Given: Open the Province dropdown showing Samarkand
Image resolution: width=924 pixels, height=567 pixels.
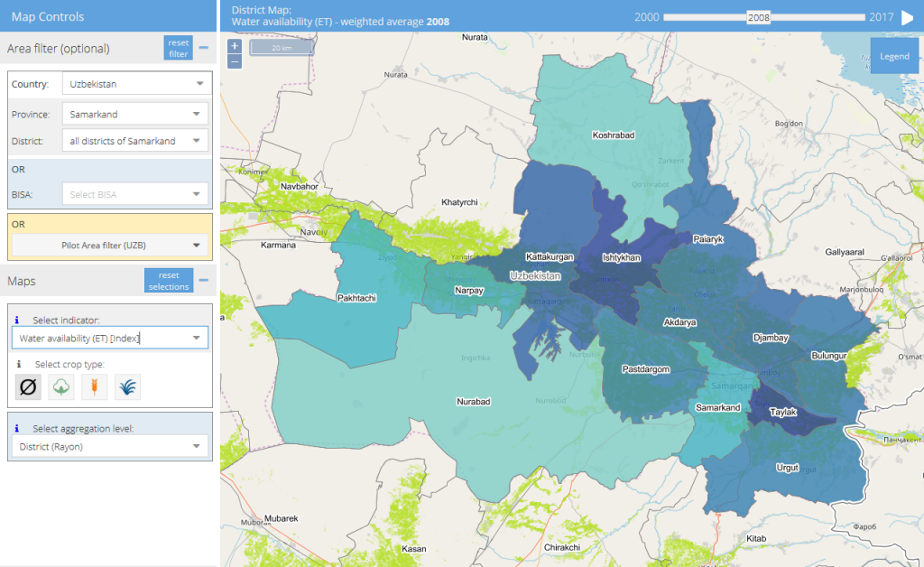Looking at the screenshot, I should pyautogui.click(x=135, y=115).
